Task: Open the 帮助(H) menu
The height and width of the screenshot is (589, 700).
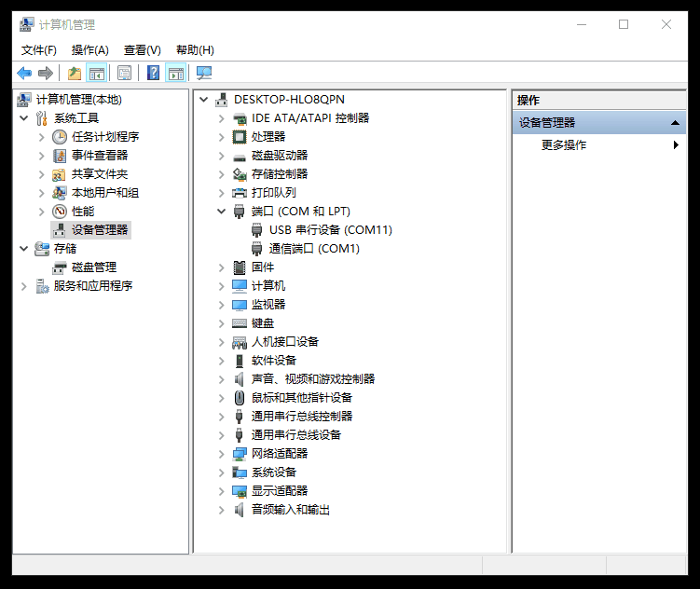Action: [195, 50]
